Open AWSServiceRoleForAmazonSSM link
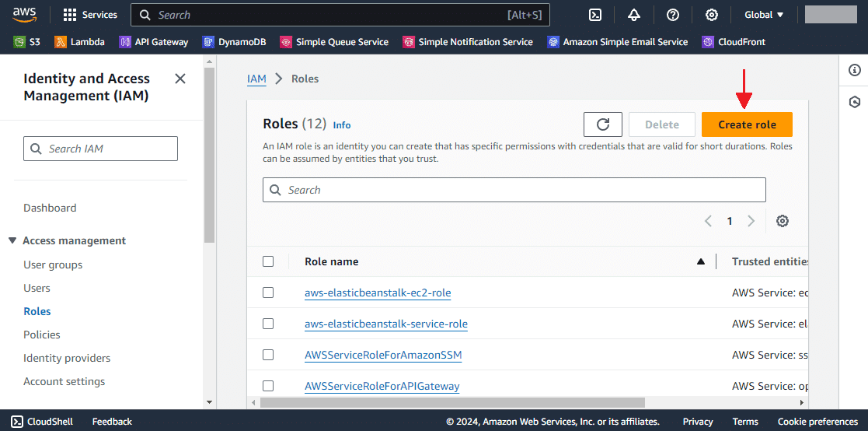 pyautogui.click(x=383, y=355)
